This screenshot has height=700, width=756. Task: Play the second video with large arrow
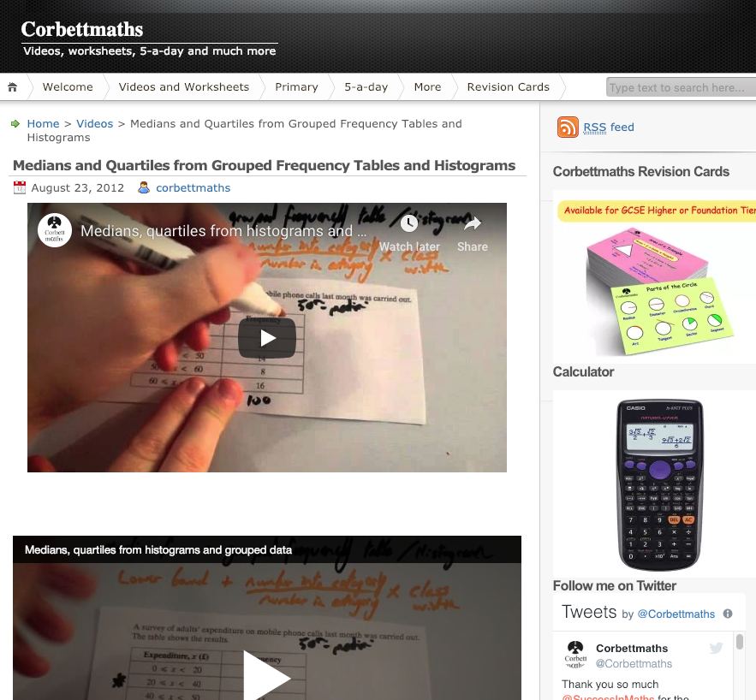pos(266,678)
